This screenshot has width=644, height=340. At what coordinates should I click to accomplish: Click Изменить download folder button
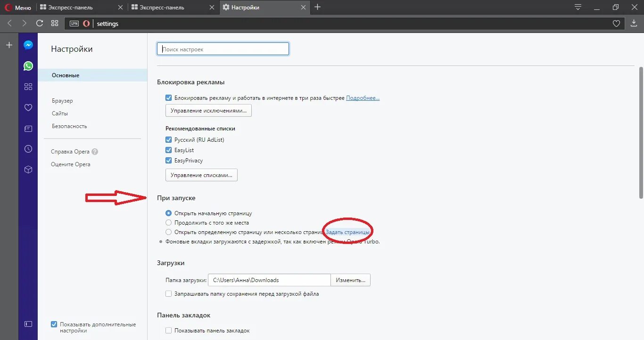[351, 280]
